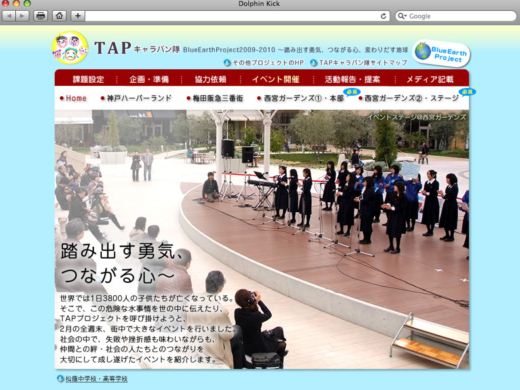Click the 踏み出す勇気 headline text
The image size is (520, 390).
(x=122, y=251)
